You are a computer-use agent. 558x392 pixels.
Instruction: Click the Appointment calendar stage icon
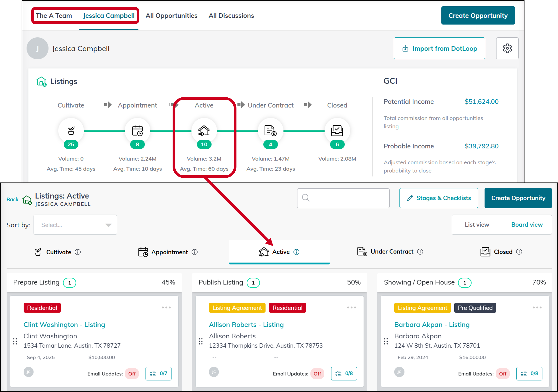pos(137,131)
